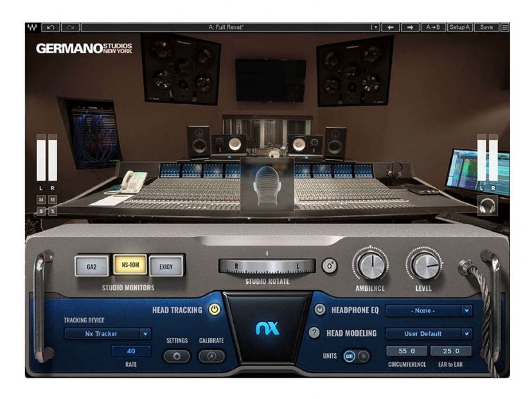Solo the right input channel
Screen dimensions: 532x399
click(x=53, y=211)
